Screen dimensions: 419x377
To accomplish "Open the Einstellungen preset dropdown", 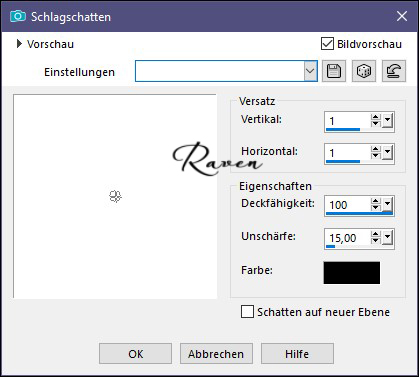I will (310, 71).
